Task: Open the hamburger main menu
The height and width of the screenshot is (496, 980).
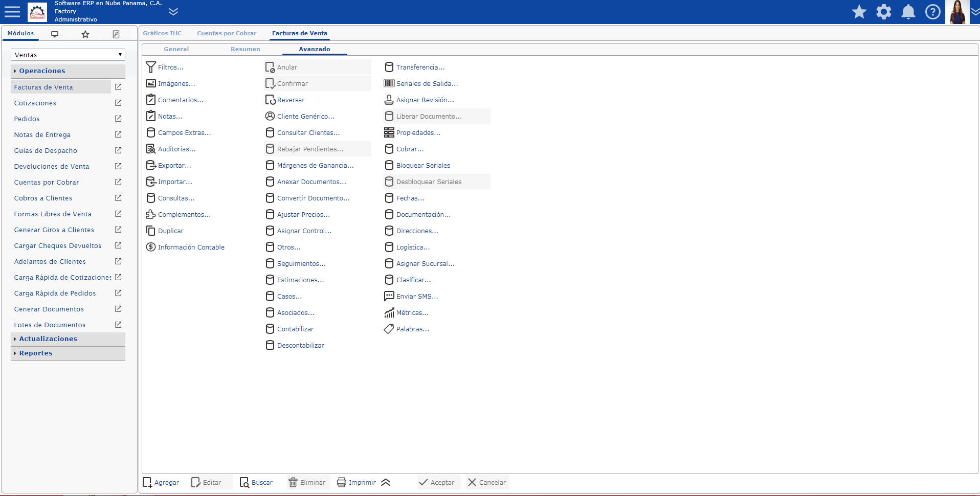Action: tap(12, 12)
